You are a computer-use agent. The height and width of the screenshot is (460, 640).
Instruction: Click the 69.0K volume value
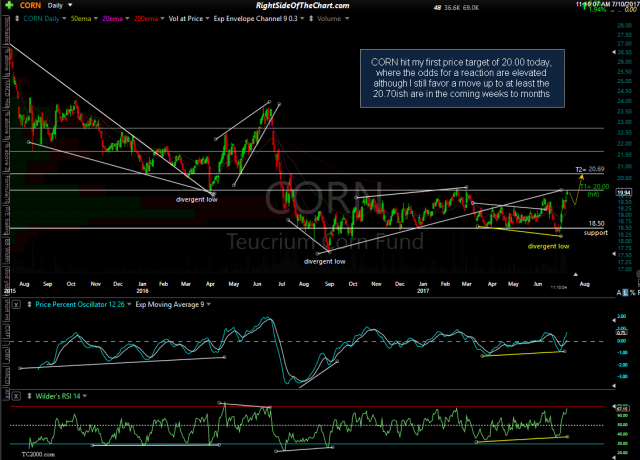471,8
